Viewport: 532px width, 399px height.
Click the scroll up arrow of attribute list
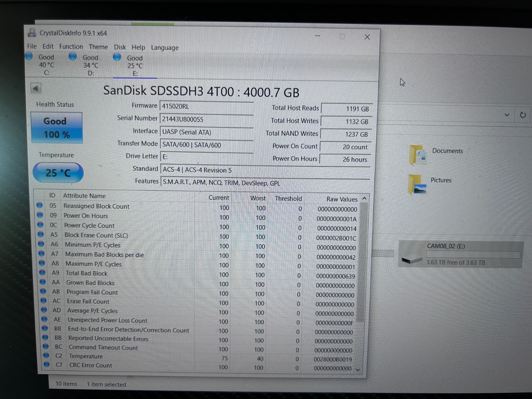click(364, 199)
